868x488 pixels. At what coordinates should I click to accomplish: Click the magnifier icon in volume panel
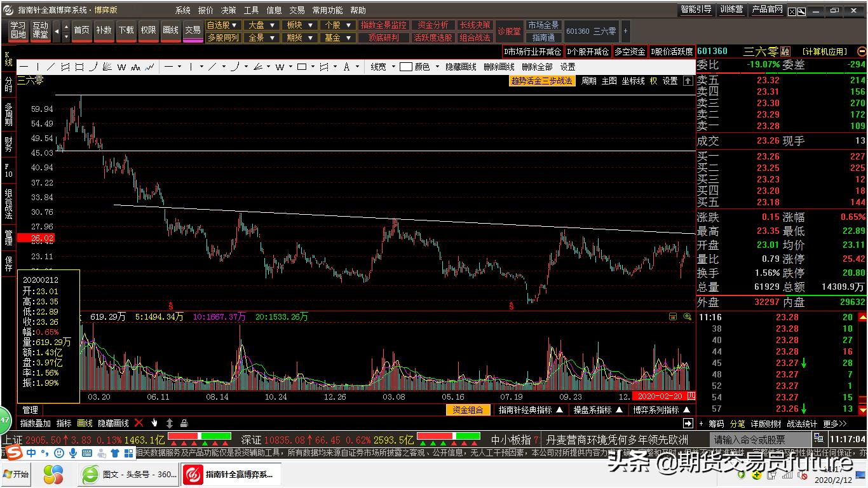pos(687,316)
